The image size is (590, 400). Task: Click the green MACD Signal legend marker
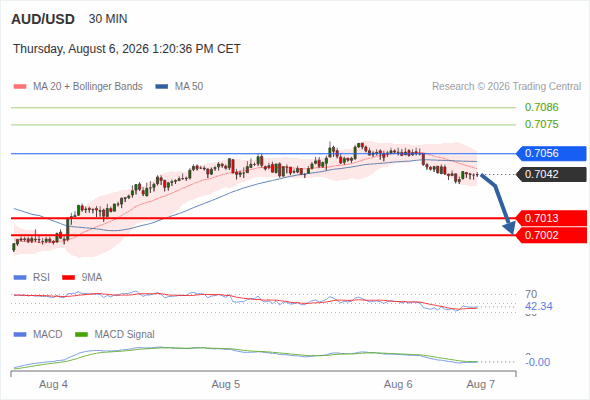click(x=82, y=335)
